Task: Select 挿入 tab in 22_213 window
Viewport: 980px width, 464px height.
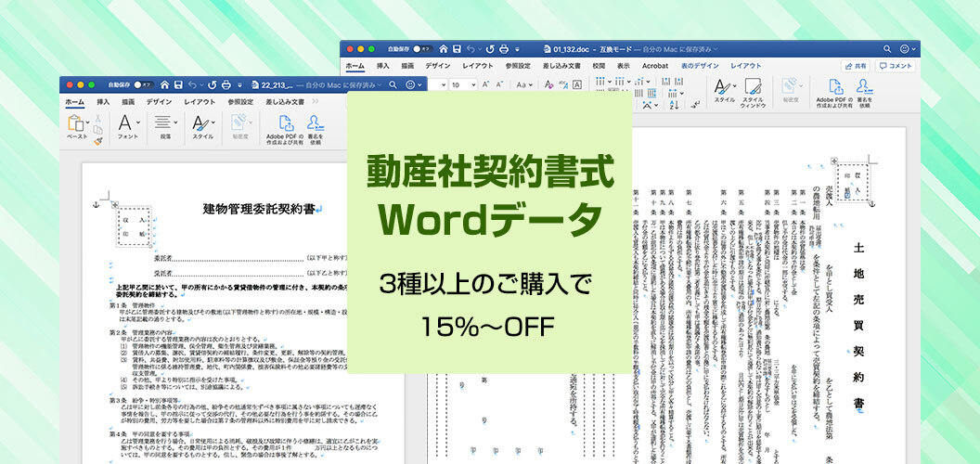Action: [103, 102]
